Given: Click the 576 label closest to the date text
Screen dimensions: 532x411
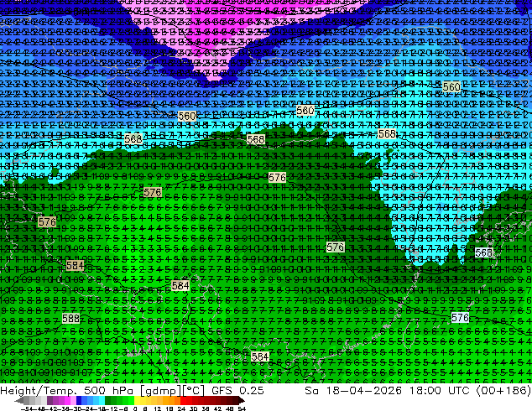Looking at the screenshot, I should coord(461,317).
